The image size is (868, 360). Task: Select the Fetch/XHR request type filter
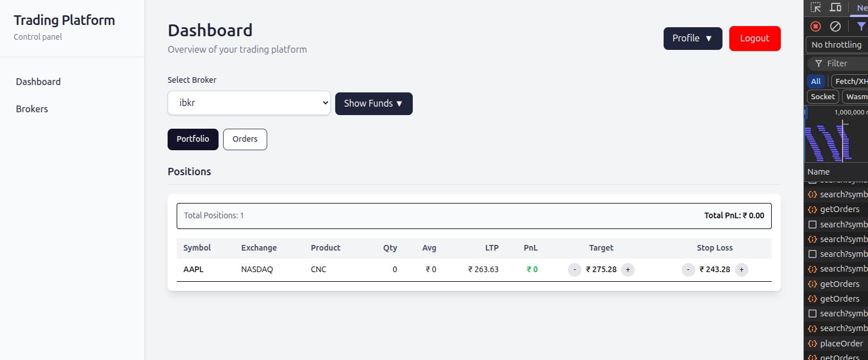pos(849,81)
